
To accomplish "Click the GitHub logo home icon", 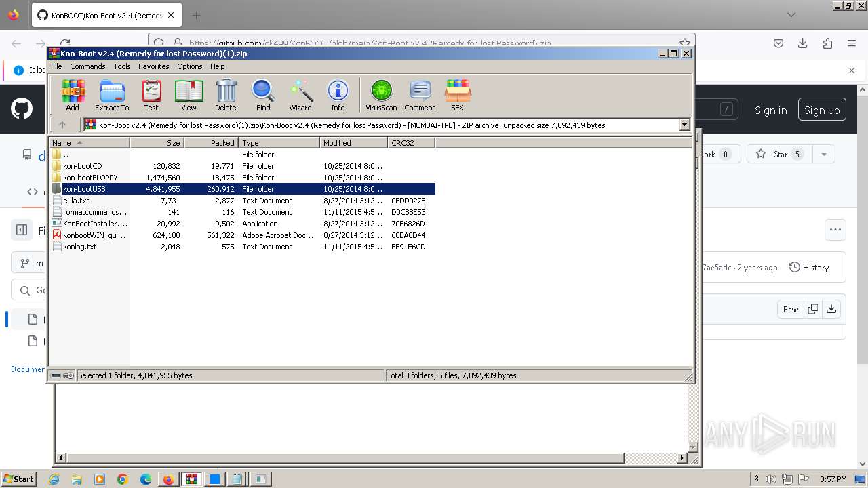I will [22, 109].
